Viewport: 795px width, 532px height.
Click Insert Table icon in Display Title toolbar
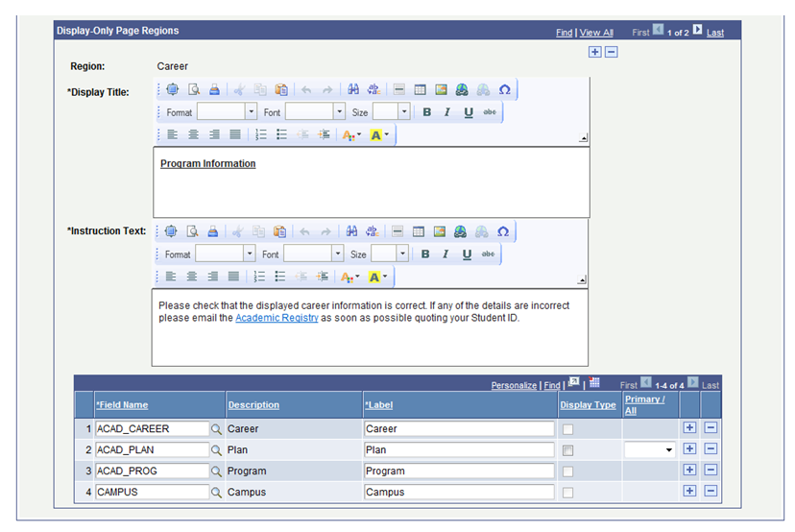(420, 89)
